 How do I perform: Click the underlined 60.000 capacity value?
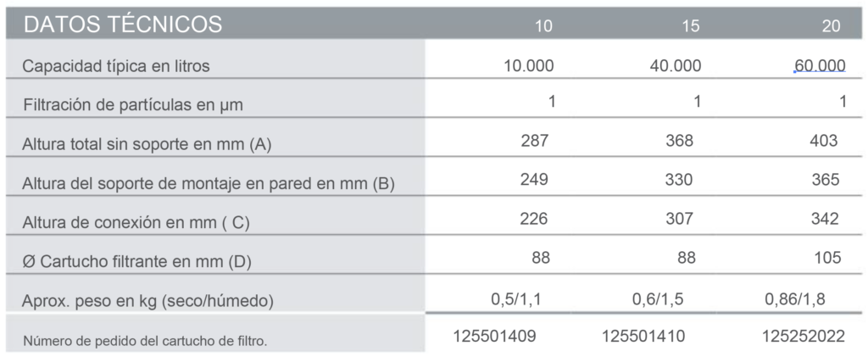point(820,66)
